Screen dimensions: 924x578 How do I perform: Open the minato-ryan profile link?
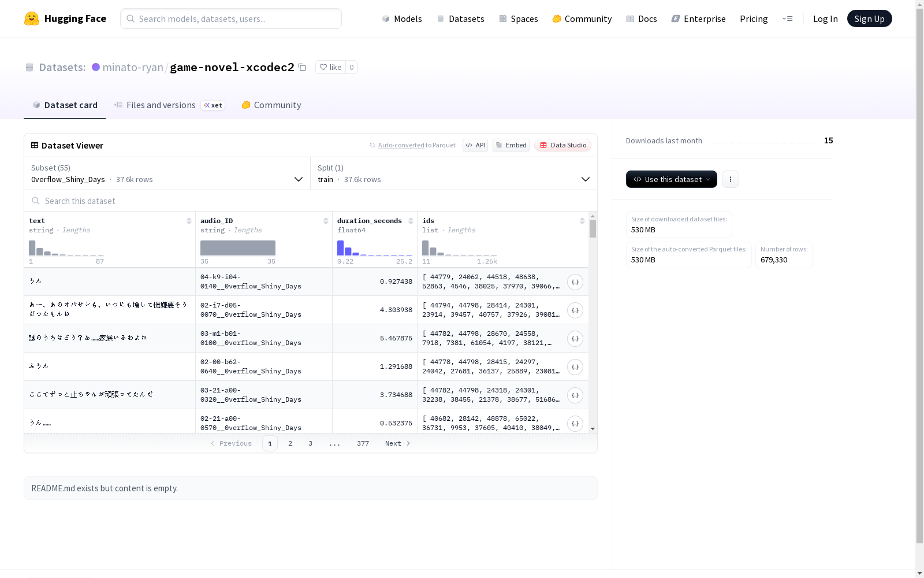coord(133,67)
